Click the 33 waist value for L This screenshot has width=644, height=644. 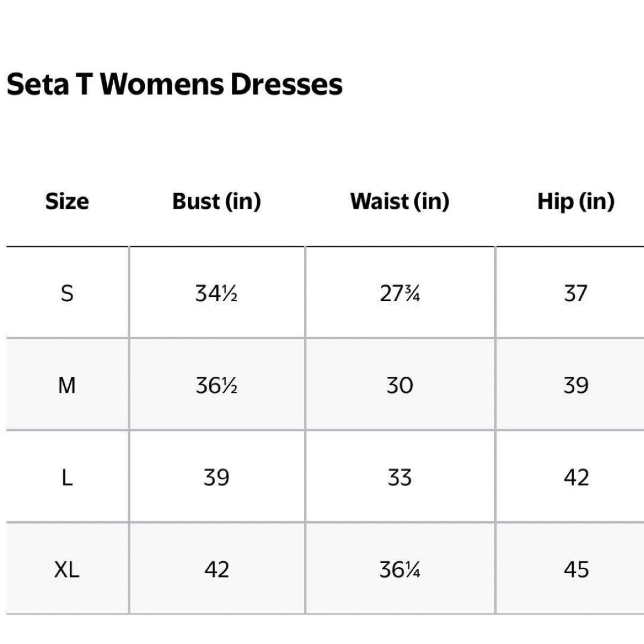coord(400,477)
